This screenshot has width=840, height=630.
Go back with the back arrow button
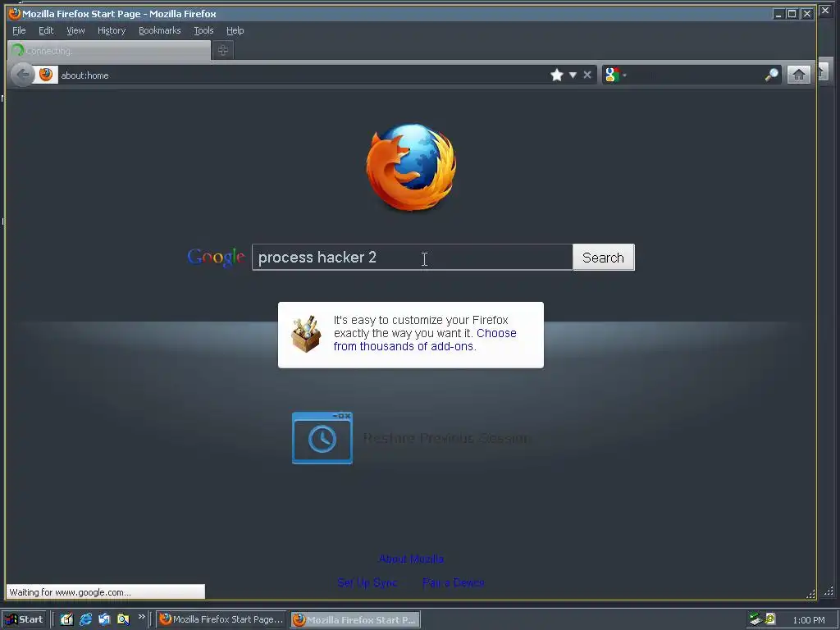click(22, 75)
